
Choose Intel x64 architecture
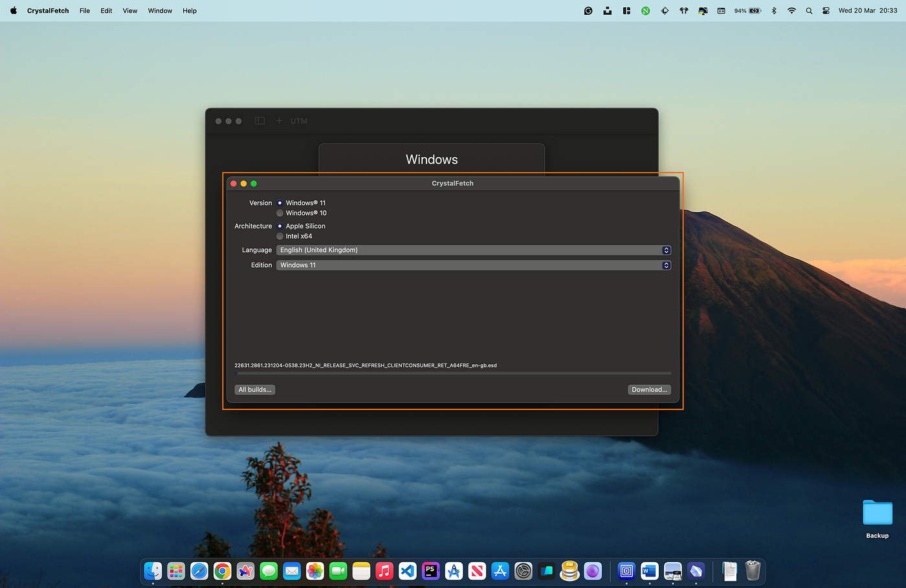[x=280, y=236]
